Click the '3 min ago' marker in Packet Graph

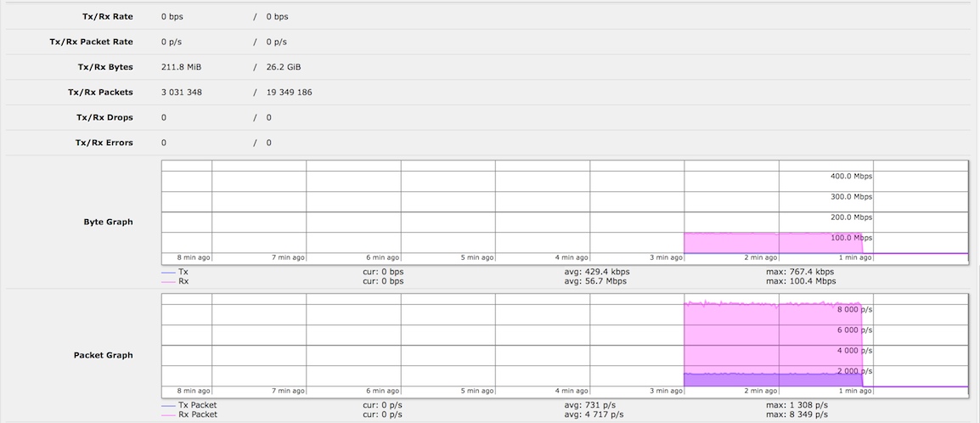pyautogui.click(x=665, y=391)
